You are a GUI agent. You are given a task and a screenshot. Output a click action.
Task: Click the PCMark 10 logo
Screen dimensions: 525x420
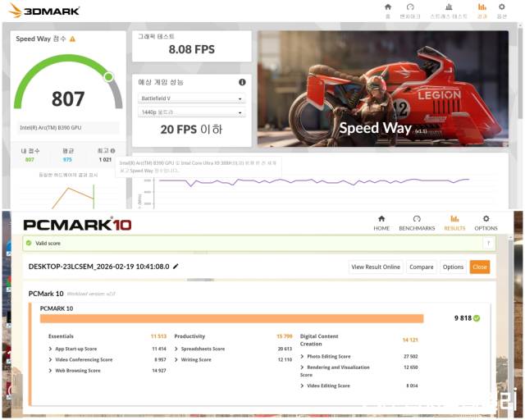point(77,225)
